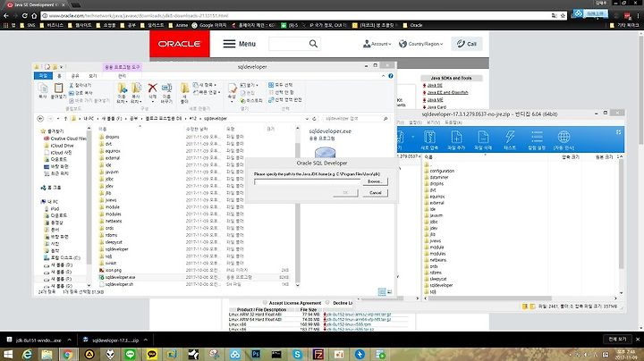Switch to the View tab in Explorer ribbon
This screenshot has width=644, height=361.
coord(93,76)
